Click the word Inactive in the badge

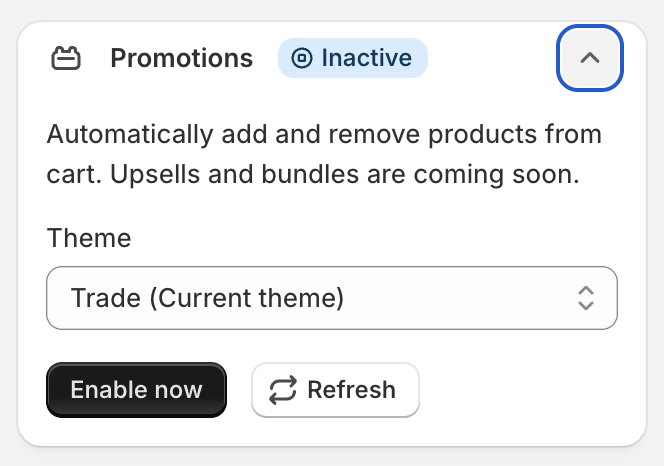coord(366,59)
